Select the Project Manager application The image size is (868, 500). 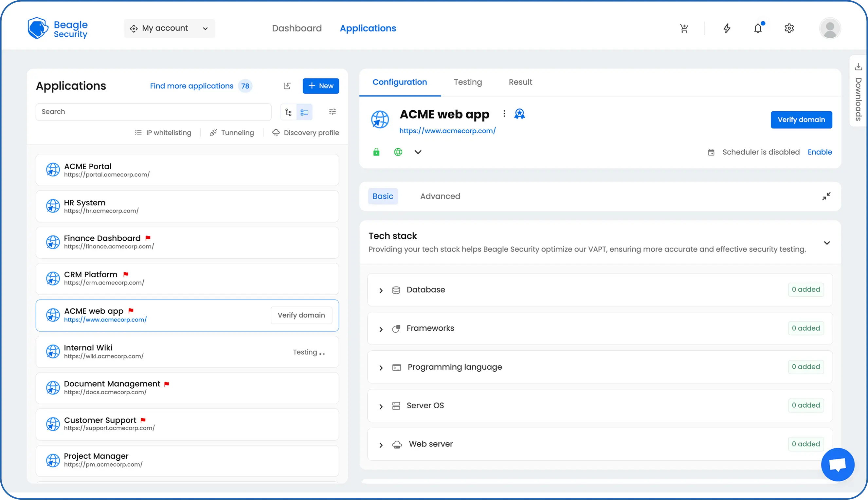[x=187, y=461]
